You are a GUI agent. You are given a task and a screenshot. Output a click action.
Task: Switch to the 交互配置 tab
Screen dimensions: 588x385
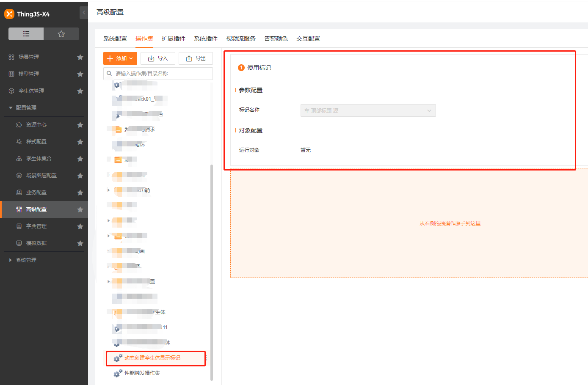(x=308, y=38)
